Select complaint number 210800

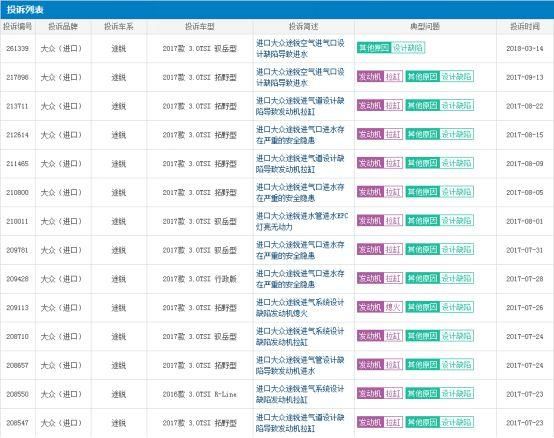tap(17, 193)
